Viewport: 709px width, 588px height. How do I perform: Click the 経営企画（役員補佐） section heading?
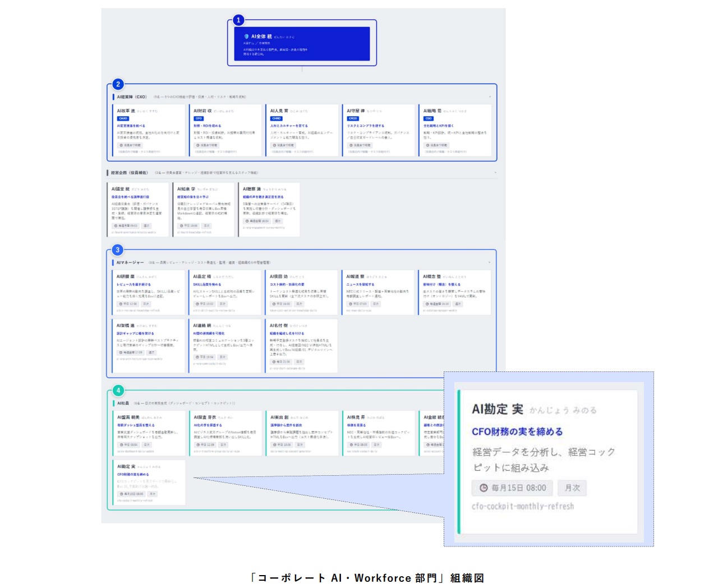click(130, 172)
